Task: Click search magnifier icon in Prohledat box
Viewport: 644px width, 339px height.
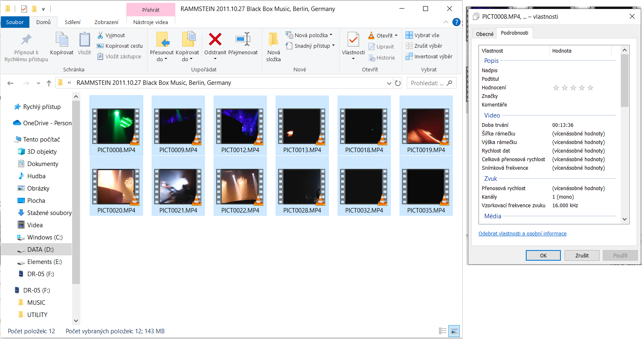Action: point(449,83)
